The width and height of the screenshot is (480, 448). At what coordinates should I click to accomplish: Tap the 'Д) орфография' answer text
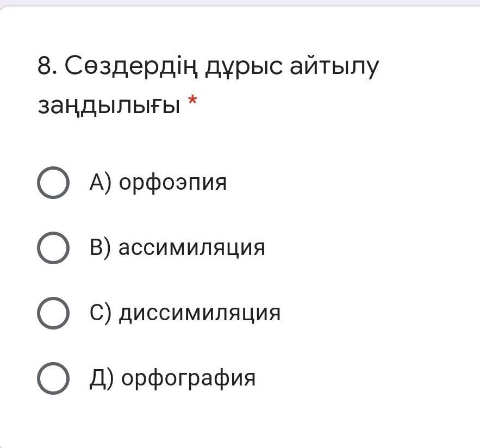(172, 378)
